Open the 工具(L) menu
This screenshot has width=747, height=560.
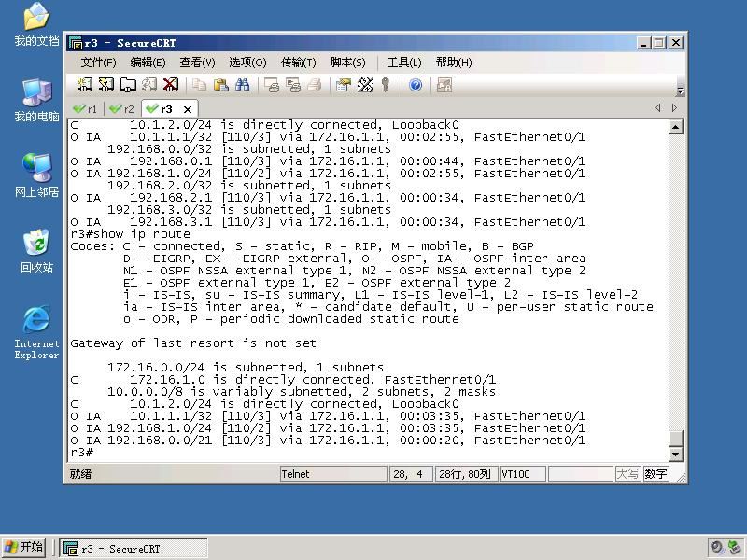point(404,63)
